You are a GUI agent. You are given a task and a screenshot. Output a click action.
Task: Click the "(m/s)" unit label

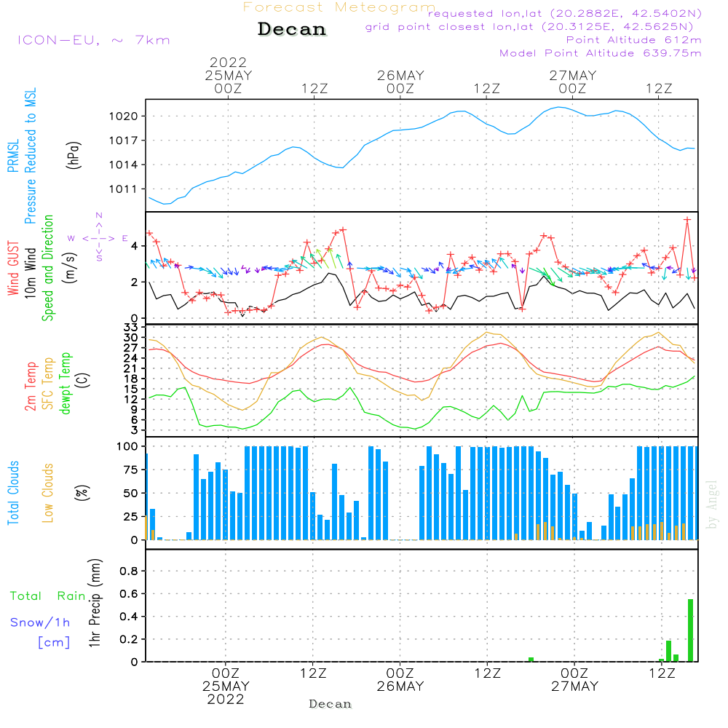(70, 268)
